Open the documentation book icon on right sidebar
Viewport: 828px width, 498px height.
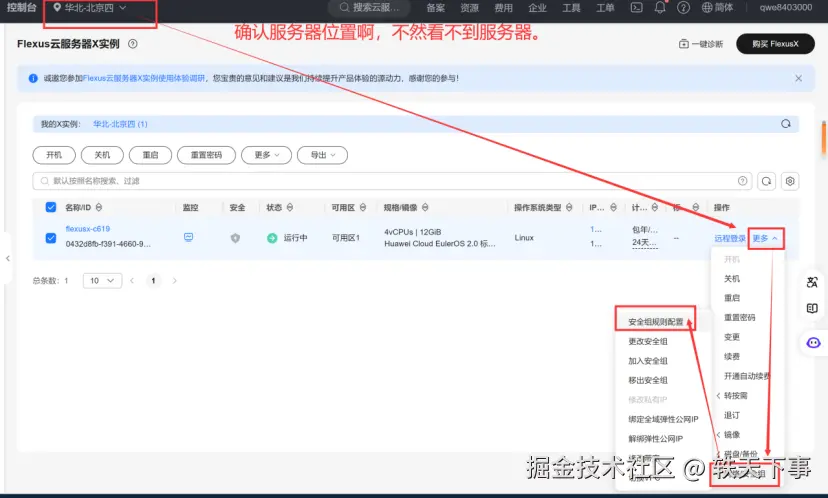pos(812,308)
